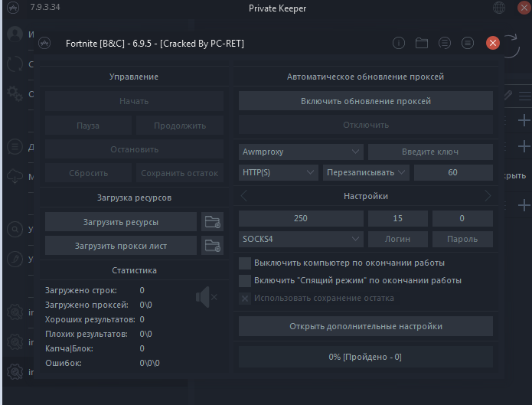
Task: Click the proxy update interval field 60
Action: pyautogui.click(x=453, y=172)
